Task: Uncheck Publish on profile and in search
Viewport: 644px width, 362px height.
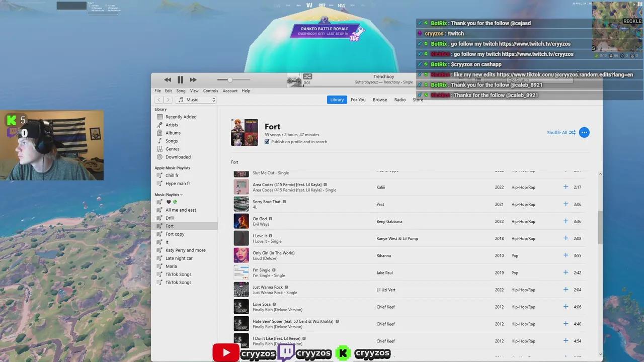Action: point(267,142)
